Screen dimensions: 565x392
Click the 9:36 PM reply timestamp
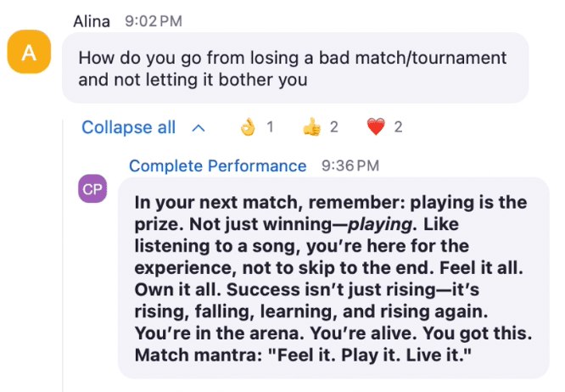(x=350, y=166)
